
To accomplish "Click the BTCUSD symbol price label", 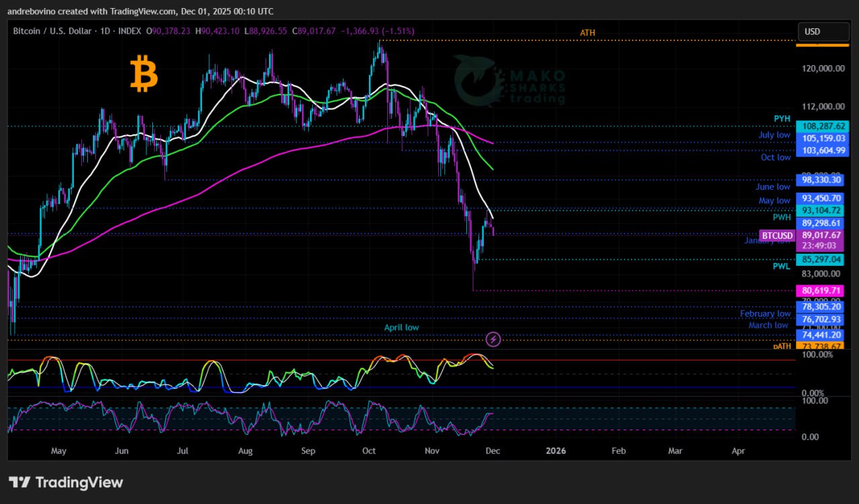I will pos(777,236).
